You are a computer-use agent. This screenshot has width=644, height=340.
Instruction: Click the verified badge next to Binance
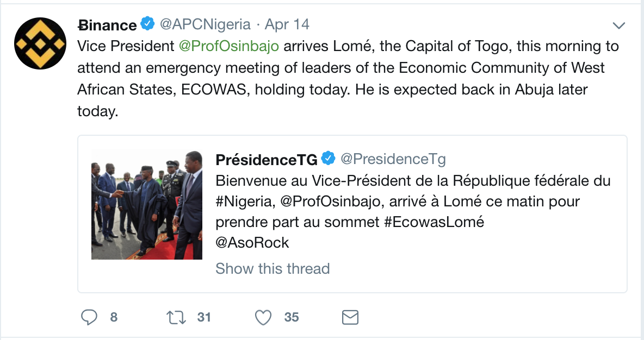click(147, 24)
